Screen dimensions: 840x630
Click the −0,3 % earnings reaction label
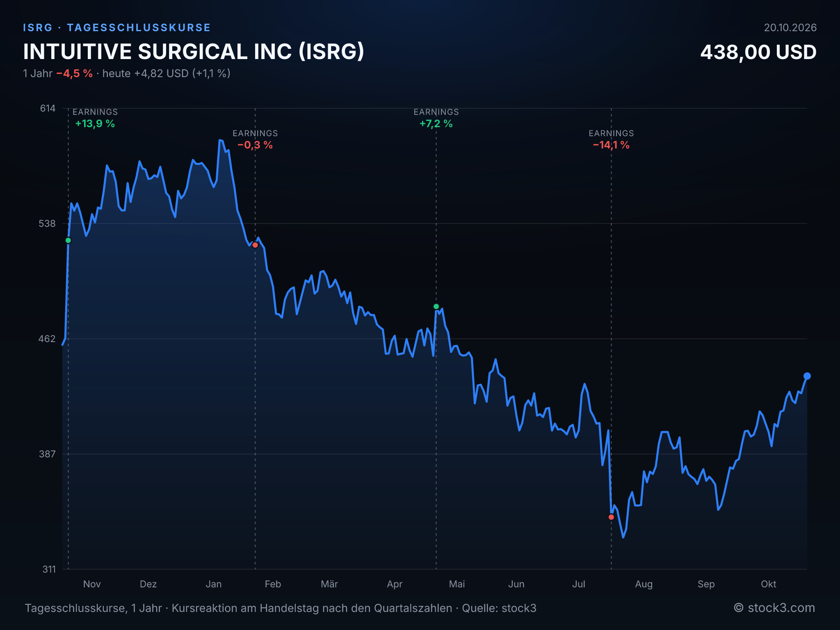click(255, 145)
